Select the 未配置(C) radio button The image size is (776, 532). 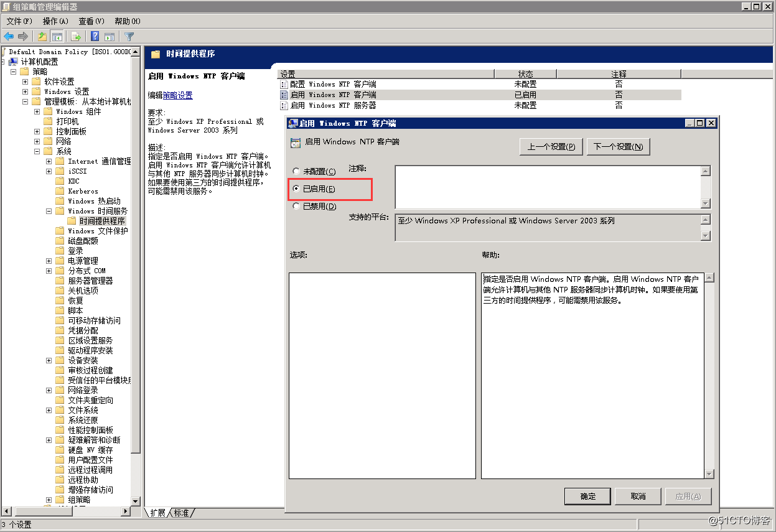(296, 171)
